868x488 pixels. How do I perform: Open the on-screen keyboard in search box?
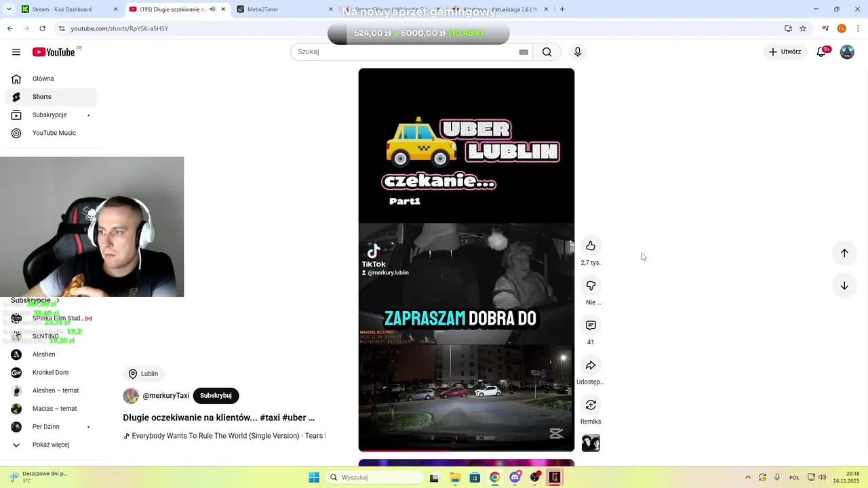524,52
